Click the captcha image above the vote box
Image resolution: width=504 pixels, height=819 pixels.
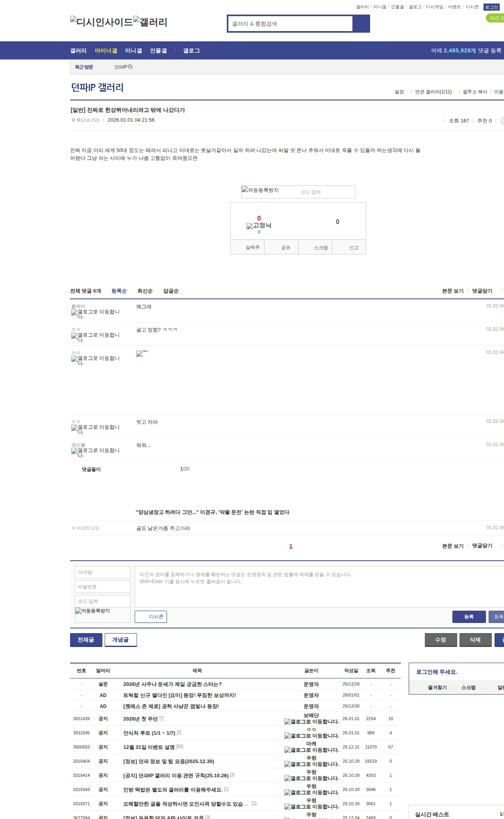click(260, 191)
